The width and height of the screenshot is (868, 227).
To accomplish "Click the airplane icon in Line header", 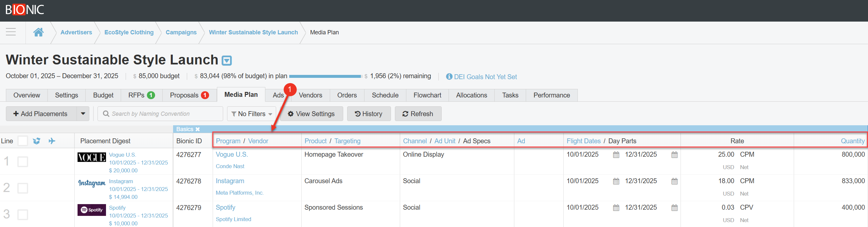I will 52,141.
